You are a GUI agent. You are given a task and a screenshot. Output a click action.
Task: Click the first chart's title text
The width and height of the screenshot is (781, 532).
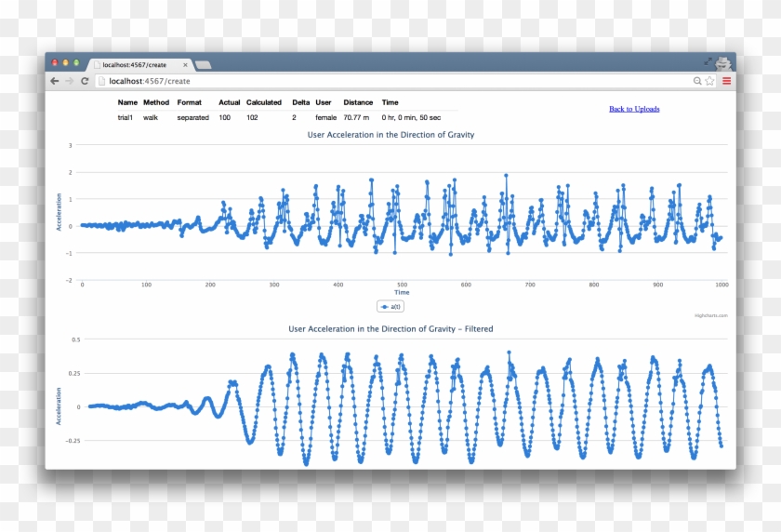(x=390, y=136)
